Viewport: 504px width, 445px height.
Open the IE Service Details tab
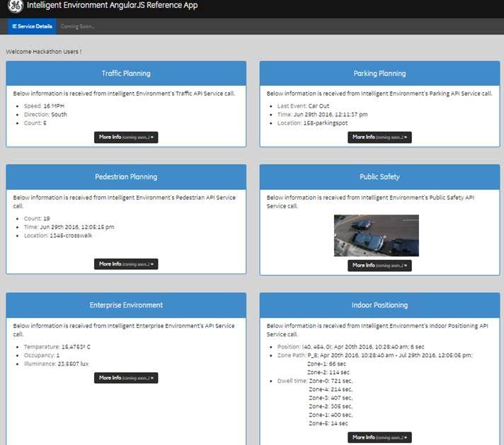[x=32, y=26]
